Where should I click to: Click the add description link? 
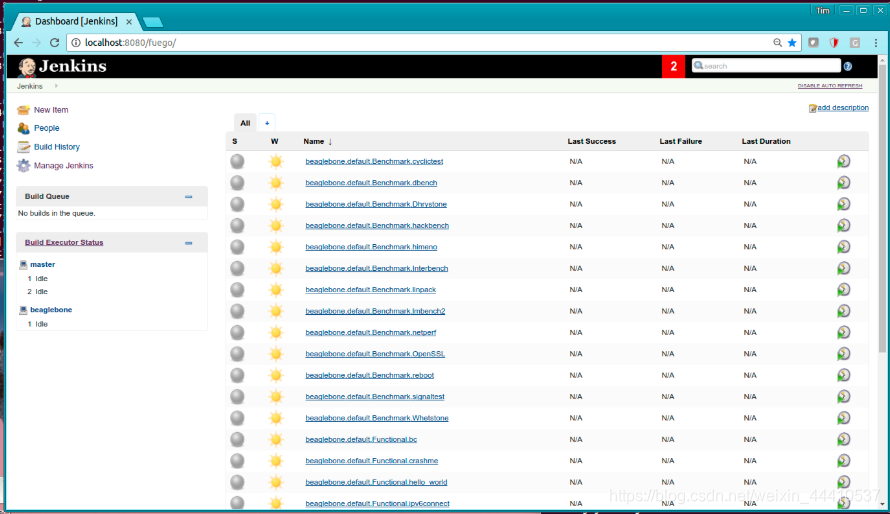click(842, 108)
